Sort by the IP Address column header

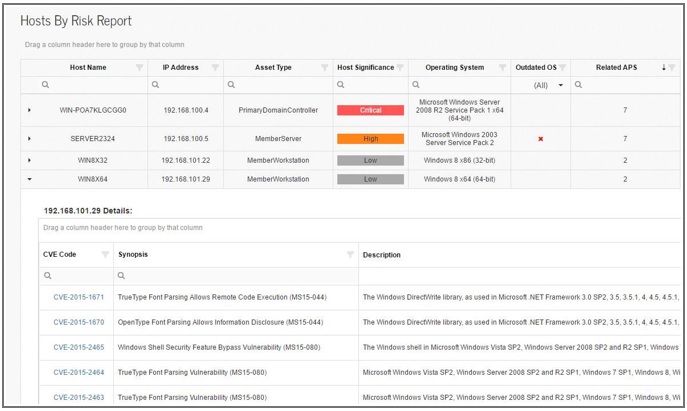tap(181, 67)
